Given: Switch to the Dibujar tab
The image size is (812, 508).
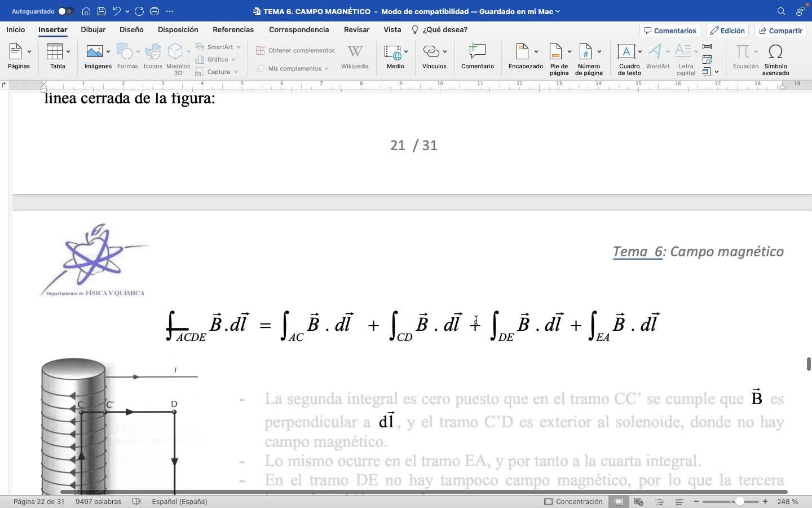Looking at the screenshot, I should coord(93,29).
